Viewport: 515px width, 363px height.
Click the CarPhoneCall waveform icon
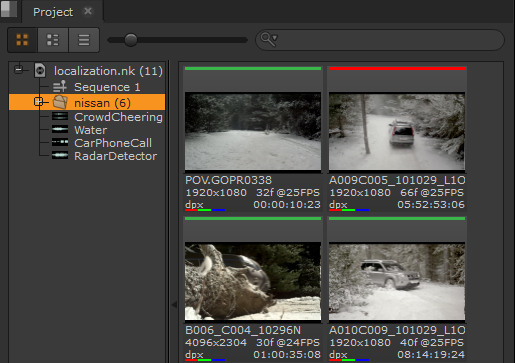click(x=60, y=142)
